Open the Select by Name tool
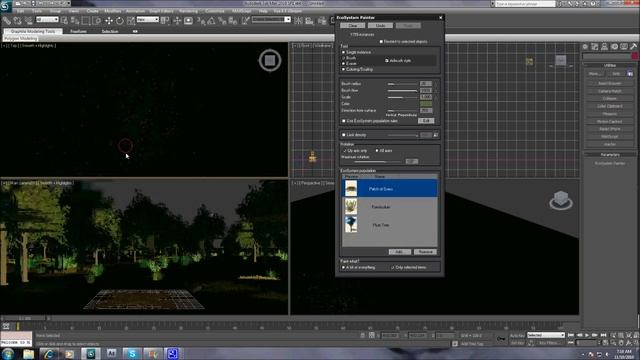Image resolution: width=640 pixels, height=360 pixels. coord(75,20)
